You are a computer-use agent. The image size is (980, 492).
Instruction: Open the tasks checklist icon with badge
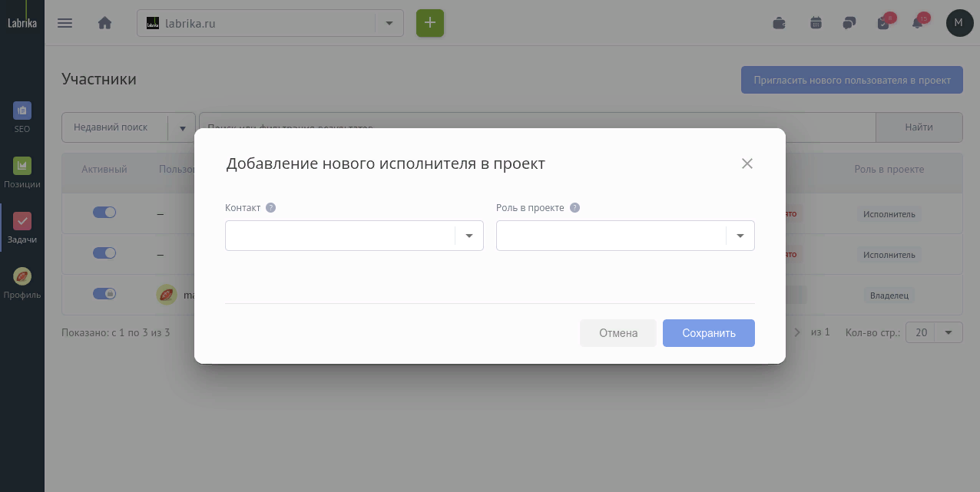884,23
